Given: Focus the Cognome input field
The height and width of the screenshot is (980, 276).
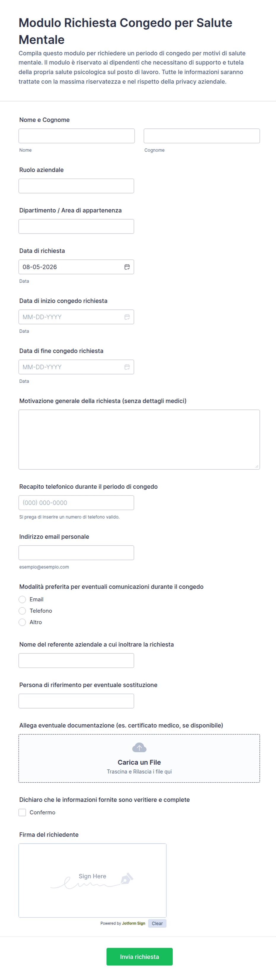Looking at the screenshot, I should coord(202,136).
